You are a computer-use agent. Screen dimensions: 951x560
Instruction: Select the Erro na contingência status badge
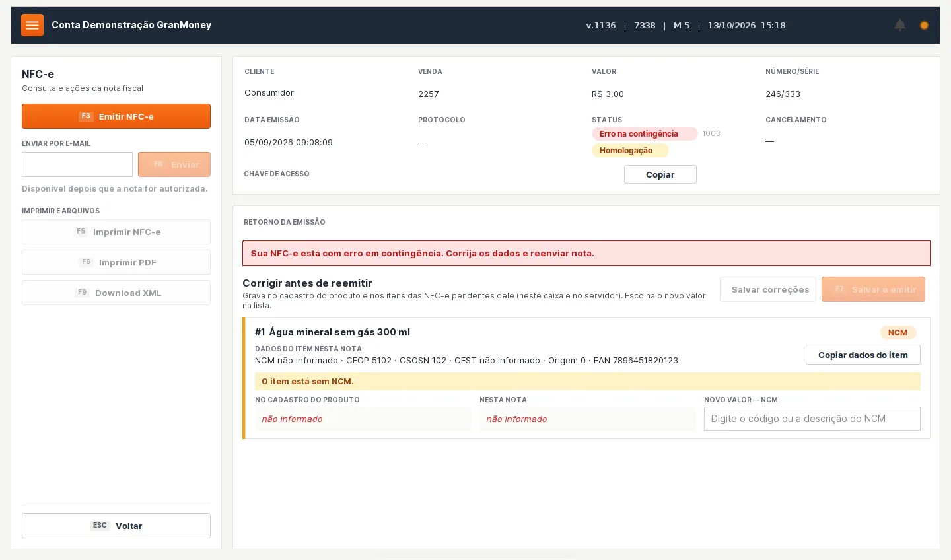point(645,134)
